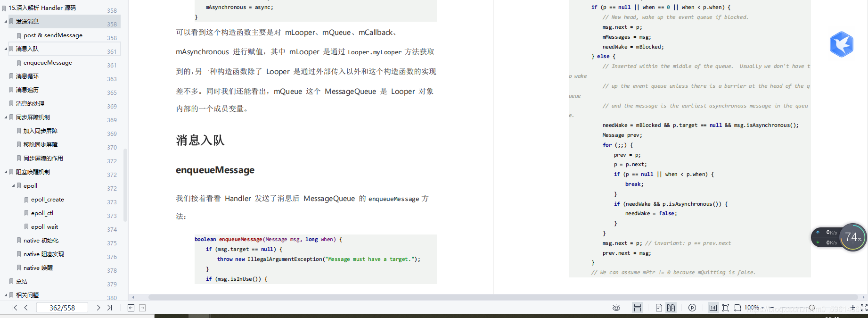Start slideshow playback
Viewport: 868px width, 318px height.
692,308
